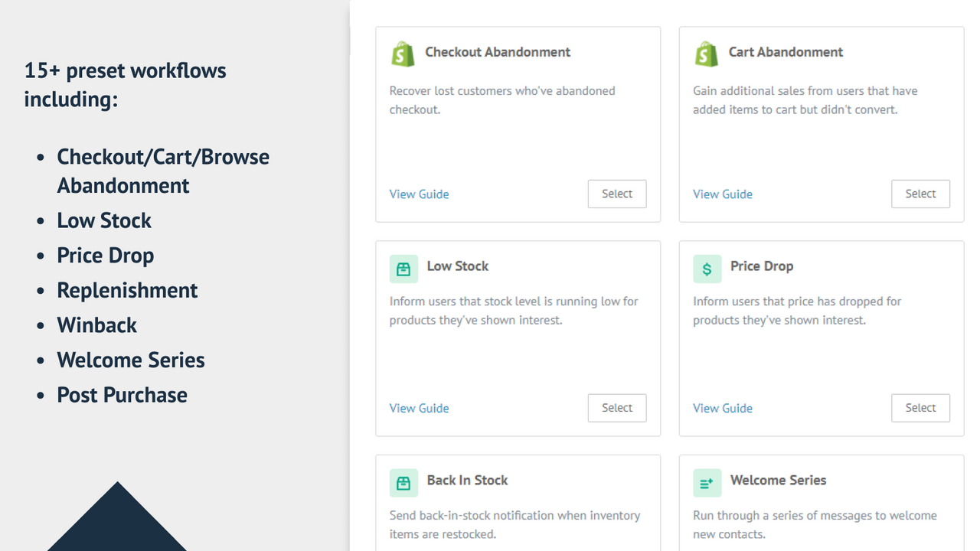Click the Back In Stock card description
The height and width of the screenshot is (551, 980).
pos(514,524)
